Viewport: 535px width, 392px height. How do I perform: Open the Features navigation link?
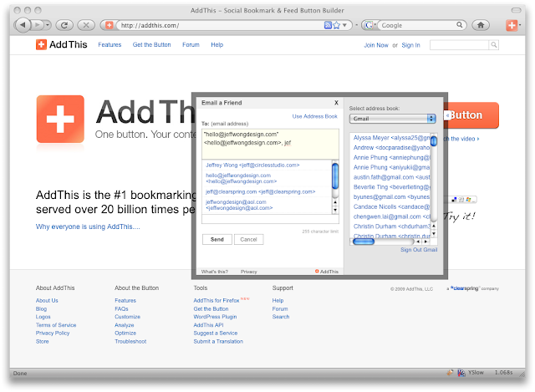tap(110, 44)
